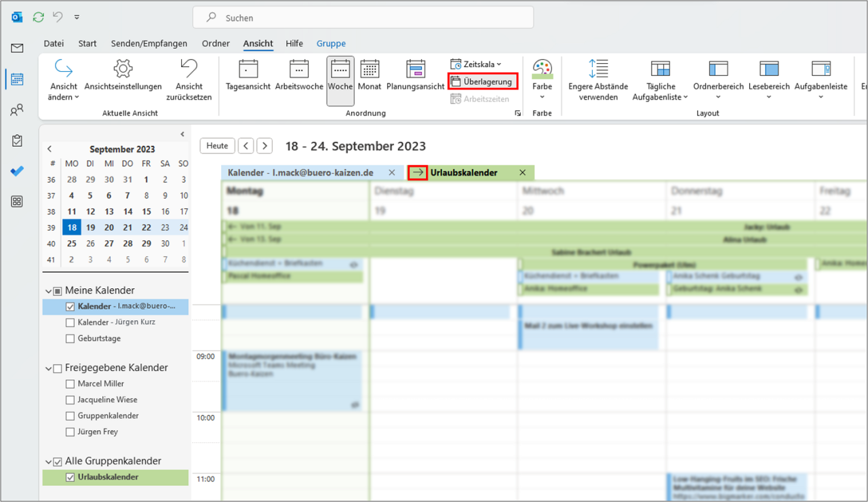Open the Calendar module in sidebar
Image resolution: width=868 pixels, height=502 pixels.
[17, 79]
